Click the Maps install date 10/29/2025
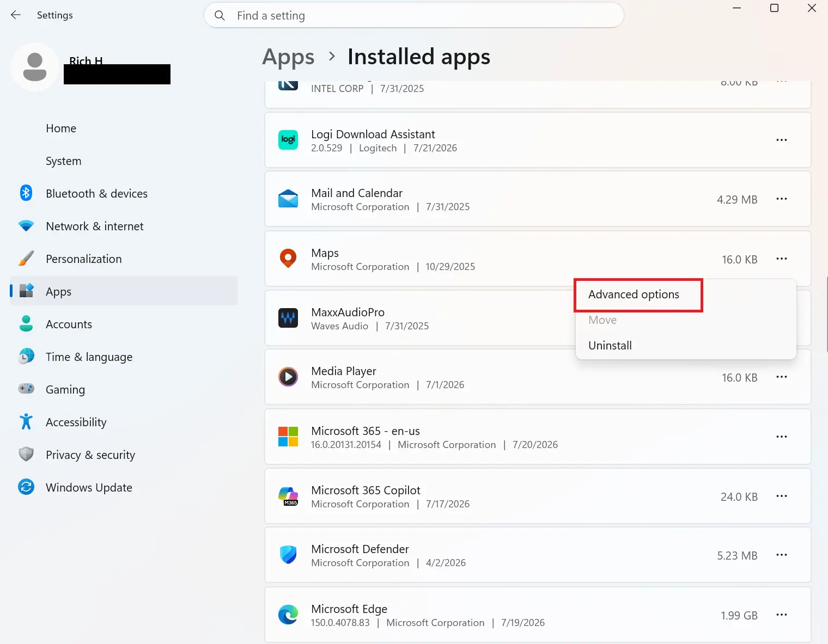The image size is (828, 644). [x=450, y=267]
